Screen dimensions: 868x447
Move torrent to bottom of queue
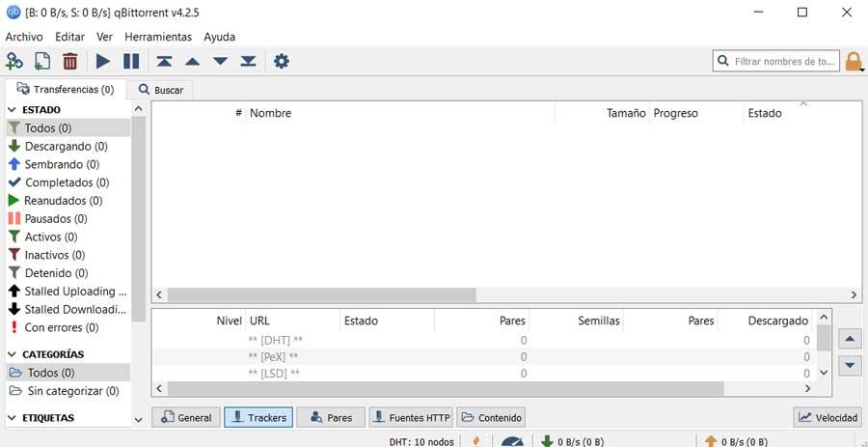[x=248, y=61]
